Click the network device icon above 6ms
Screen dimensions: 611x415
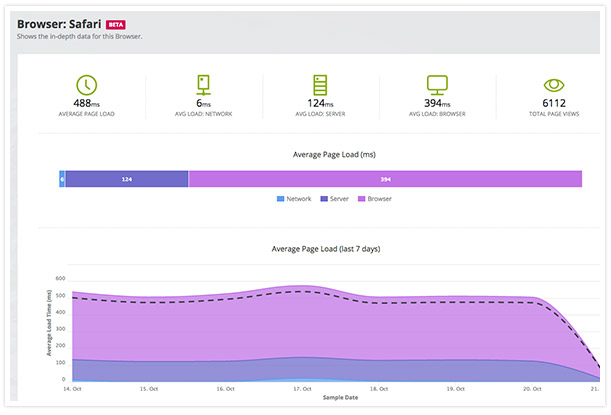pyautogui.click(x=203, y=85)
